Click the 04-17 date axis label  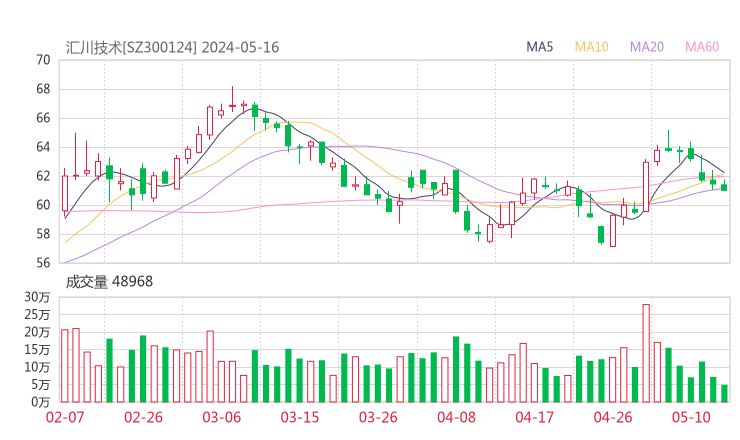coord(534,417)
